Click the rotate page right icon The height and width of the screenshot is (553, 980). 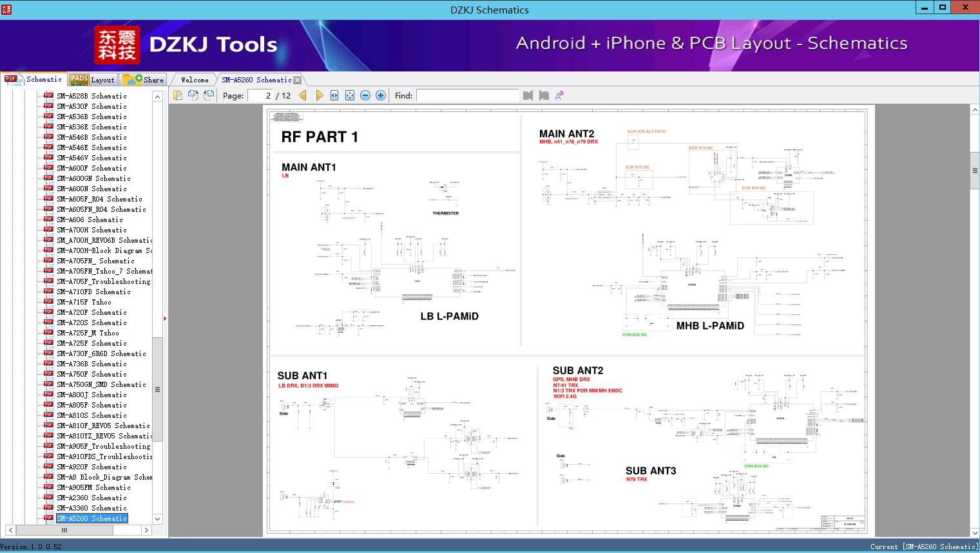pyautogui.click(x=208, y=95)
